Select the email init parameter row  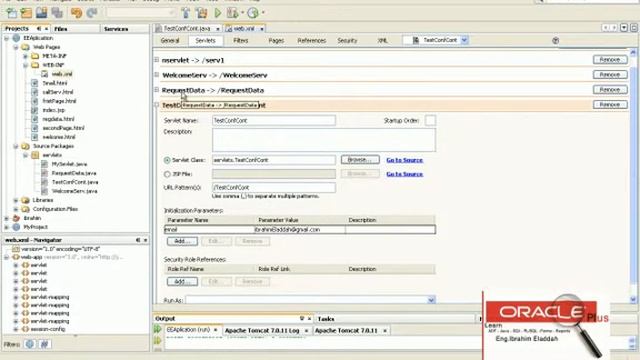pyautogui.click(x=300, y=230)
